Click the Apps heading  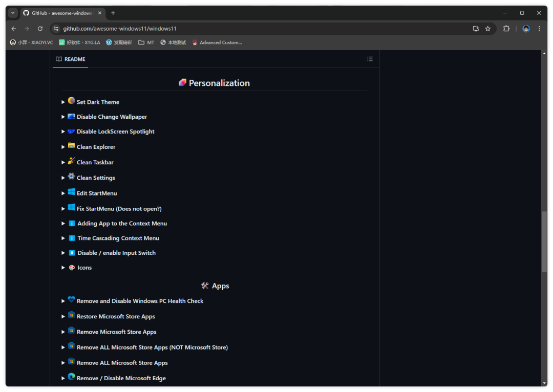(215, 286)
